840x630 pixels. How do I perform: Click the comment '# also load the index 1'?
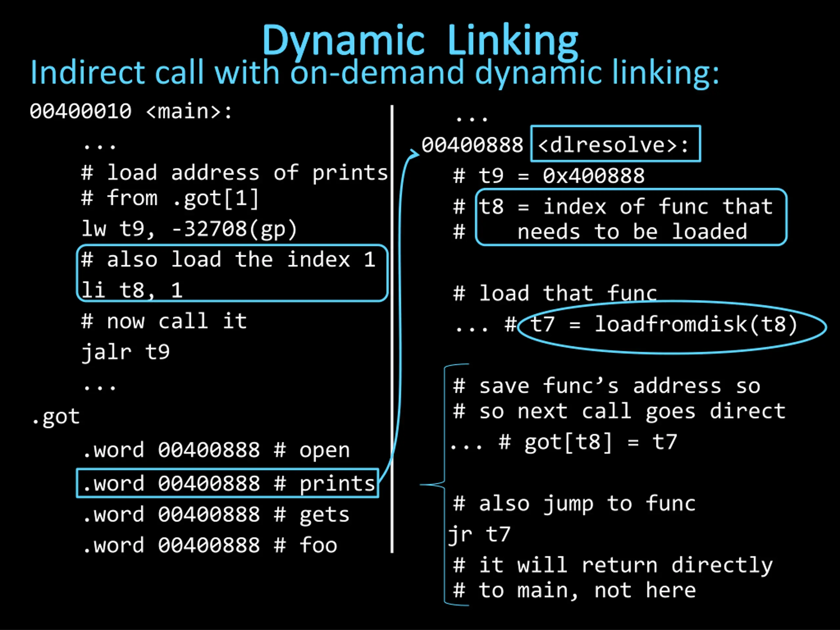pyautogui.click(x=228, y=260)
